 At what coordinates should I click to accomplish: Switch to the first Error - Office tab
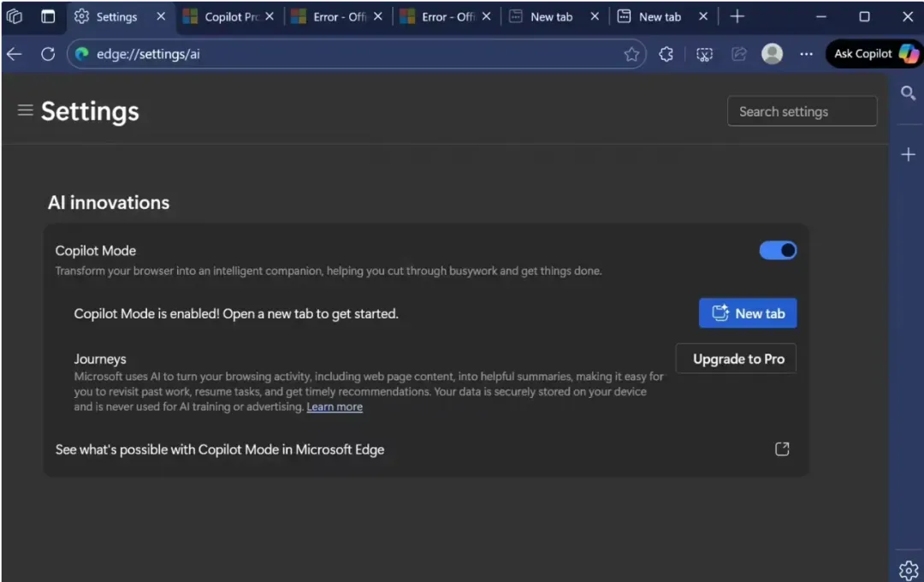click(338, 17)
